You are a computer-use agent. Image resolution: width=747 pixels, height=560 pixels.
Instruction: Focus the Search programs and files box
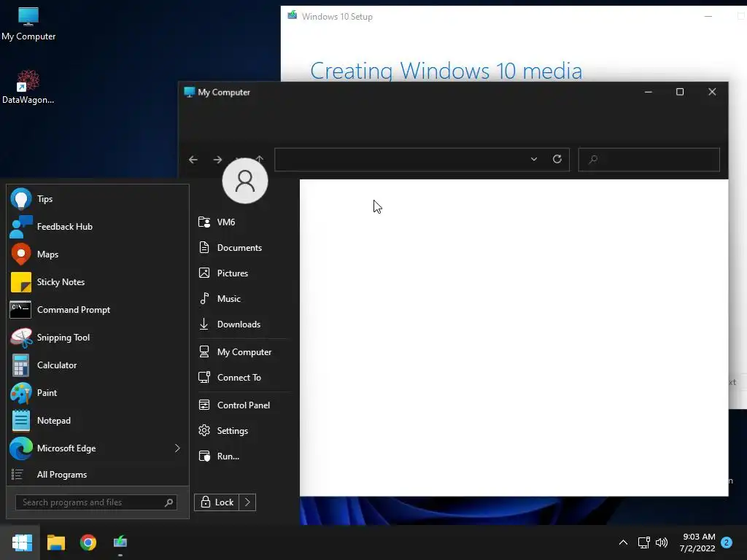point(96,502)
